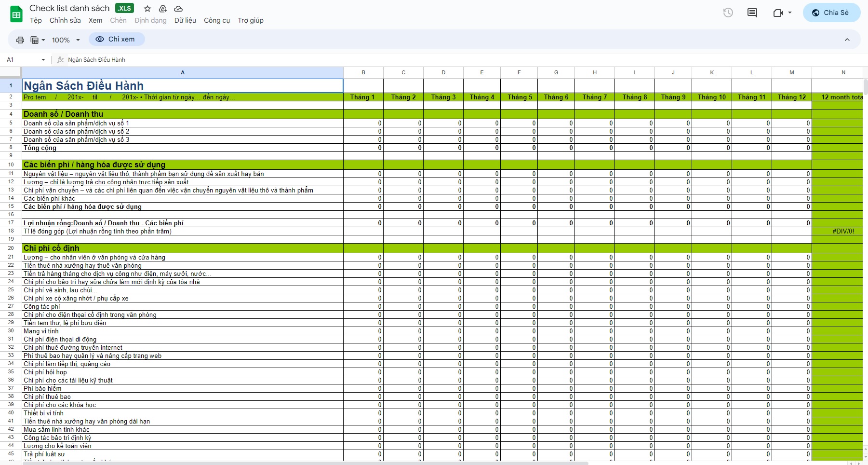Open the Dữ liệu menu
Screen dimensions: 868x465
185,20
